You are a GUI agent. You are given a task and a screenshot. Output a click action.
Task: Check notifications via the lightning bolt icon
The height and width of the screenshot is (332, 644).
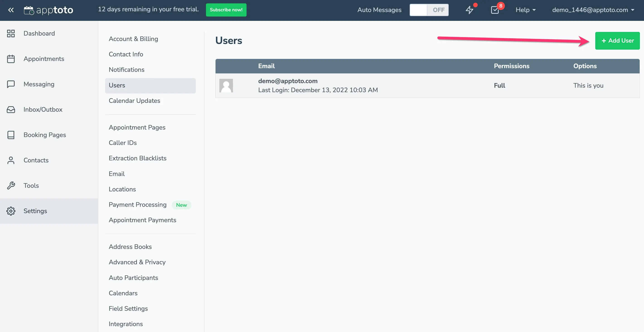(470, 10)
